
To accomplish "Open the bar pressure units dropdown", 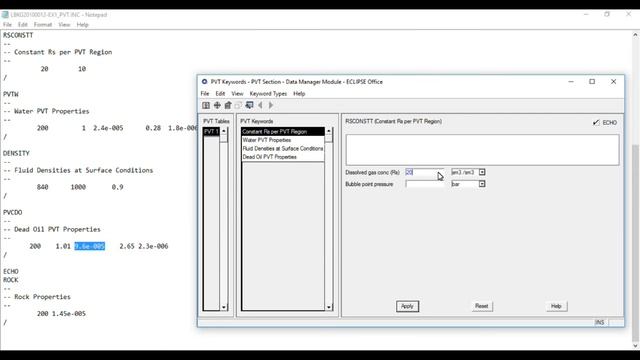I will point(482,184).
